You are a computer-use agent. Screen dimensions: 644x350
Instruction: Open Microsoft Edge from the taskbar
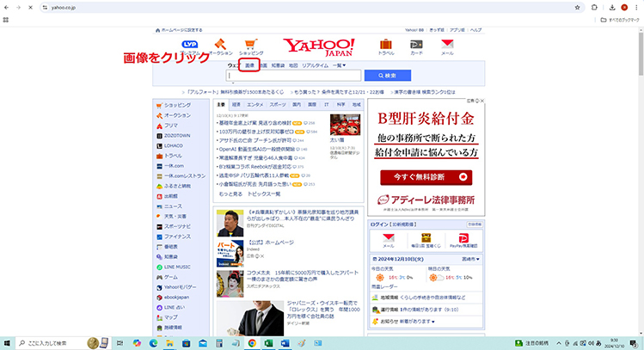pos(153,343)
